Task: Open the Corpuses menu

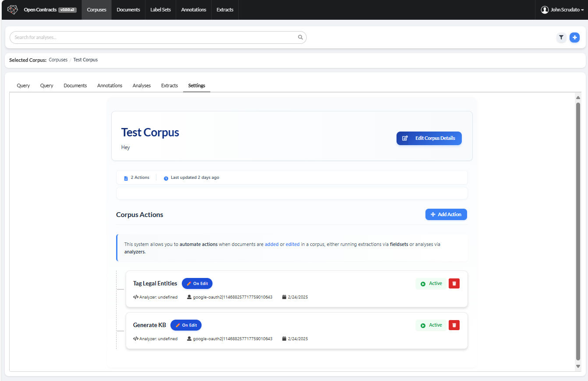Action: [97, 10]
